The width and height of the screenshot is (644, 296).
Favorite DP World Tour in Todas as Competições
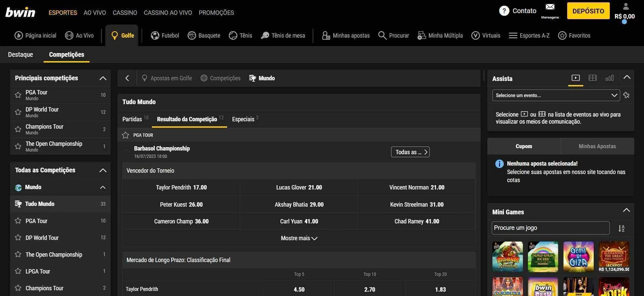point(18,238)
